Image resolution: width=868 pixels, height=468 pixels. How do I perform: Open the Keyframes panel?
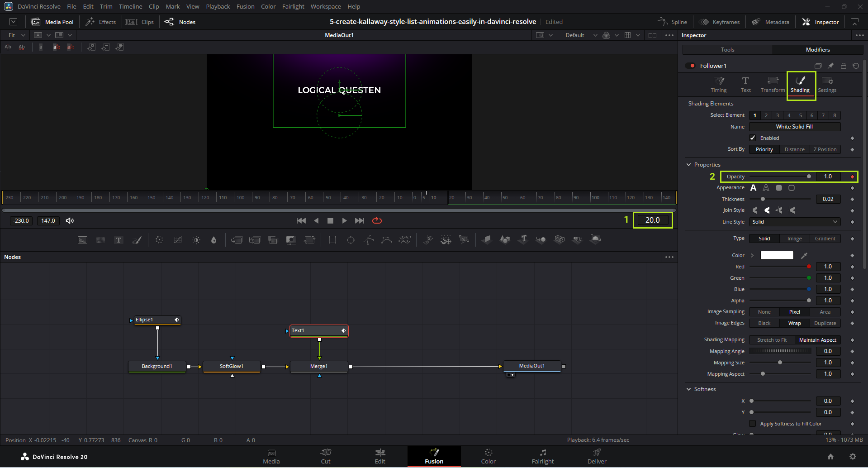[x=719, y=22]
